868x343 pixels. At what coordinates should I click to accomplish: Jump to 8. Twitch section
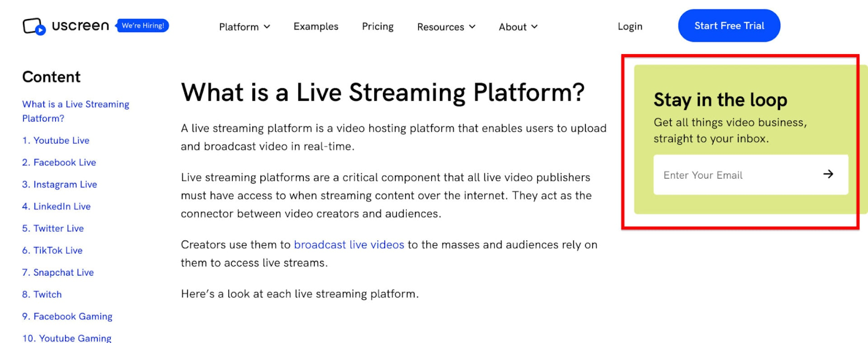pos(42,295)
